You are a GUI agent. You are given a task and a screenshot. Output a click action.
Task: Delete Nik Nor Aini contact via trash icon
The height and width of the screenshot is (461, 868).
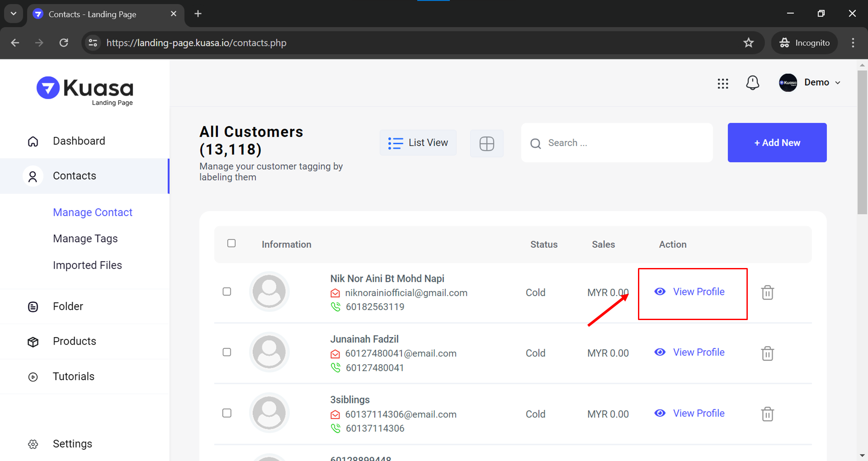pyautogui.click(x=767, y=292)
